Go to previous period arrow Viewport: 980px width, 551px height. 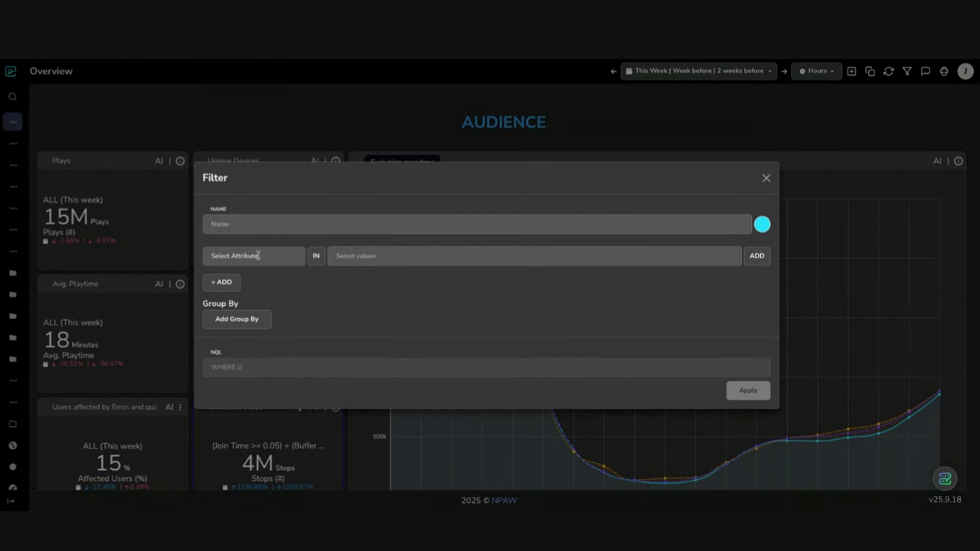click(613, 71)
